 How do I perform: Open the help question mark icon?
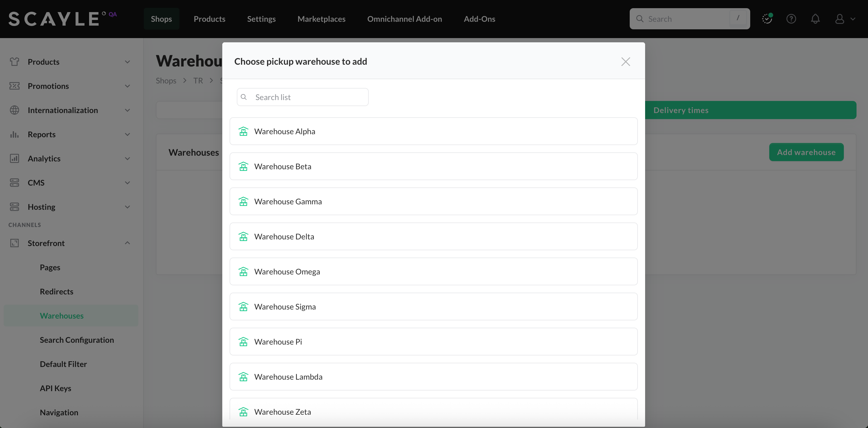[791, 19]
